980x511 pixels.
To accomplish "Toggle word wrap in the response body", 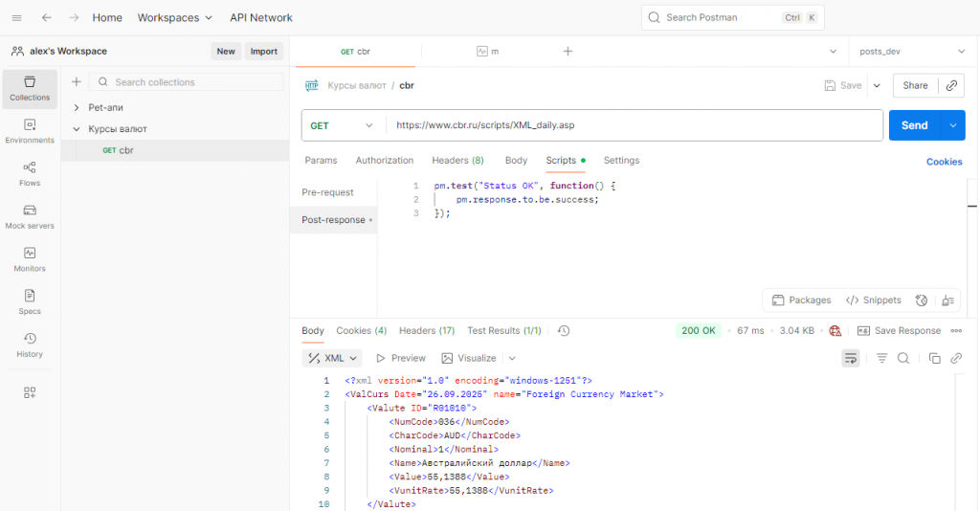I will coord(850,358).
